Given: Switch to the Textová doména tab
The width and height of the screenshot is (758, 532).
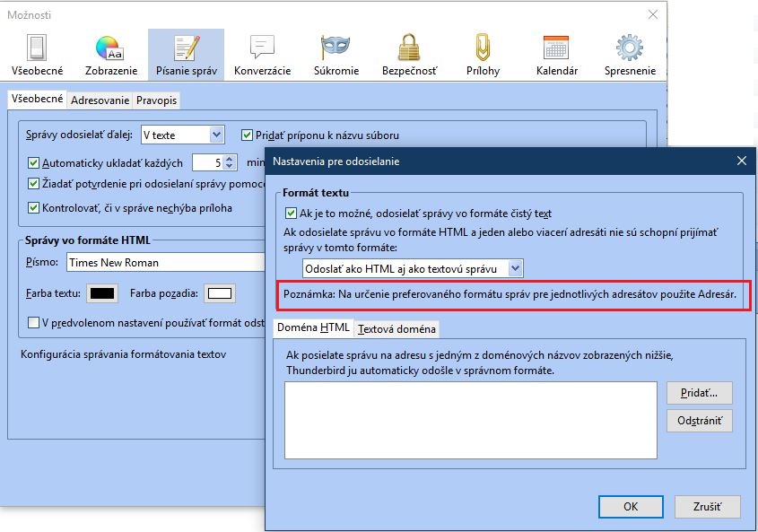Looking at the screenshot, I should pos(396,329).
